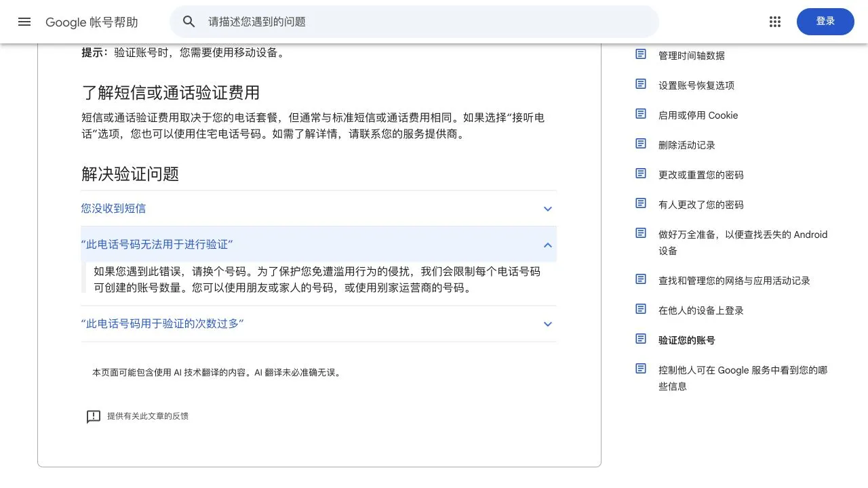Click article icon beside 删除活动记录

pyautogui.click(x=641, y=144)
